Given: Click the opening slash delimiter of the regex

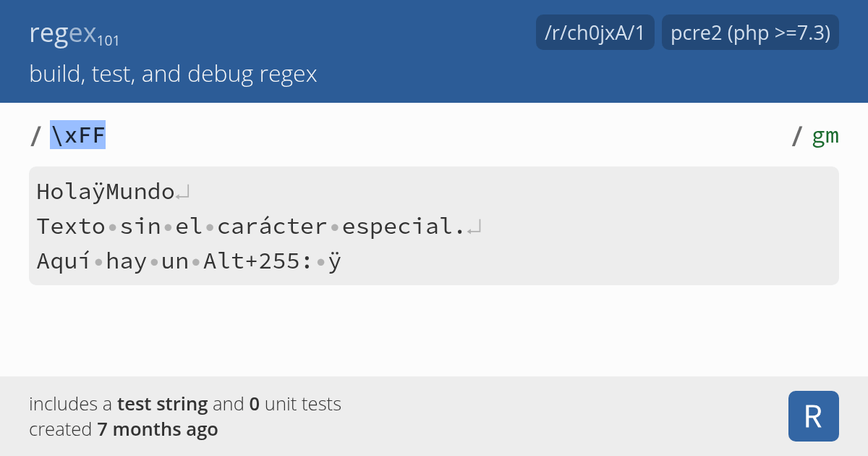Looking at the screenshot, I should (x=34, y=135).
